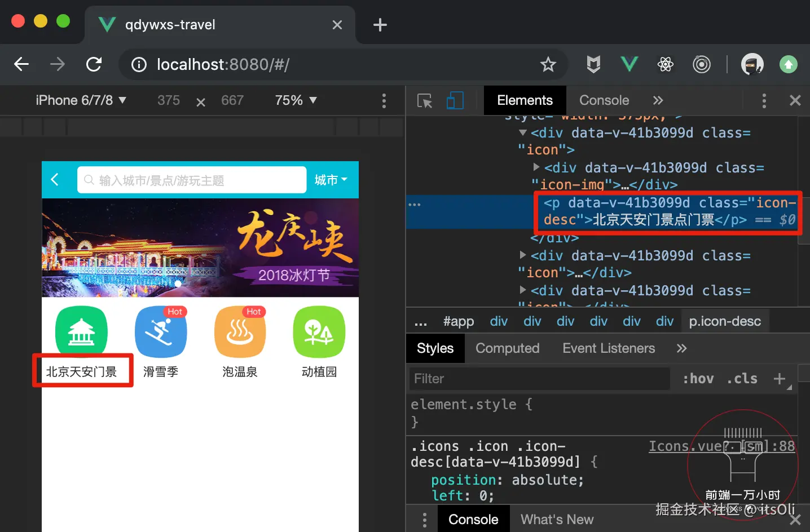The image size is (810, 532).
Task: Toggle the device toolbar icon
Action: coord(455,101)
